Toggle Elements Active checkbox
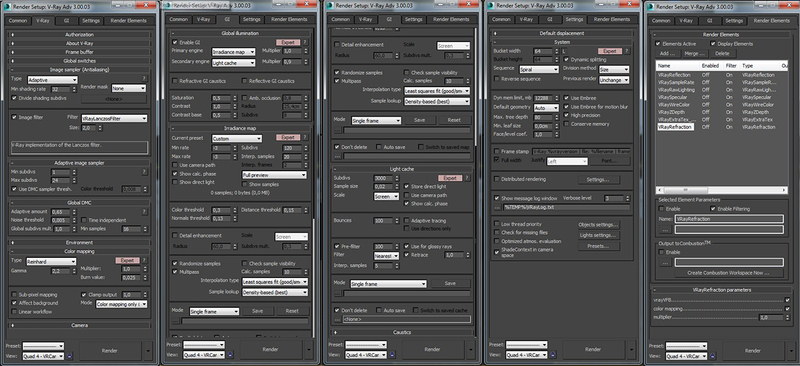Image resolution: width=800 pixels, height=366 pixels. 657,44
